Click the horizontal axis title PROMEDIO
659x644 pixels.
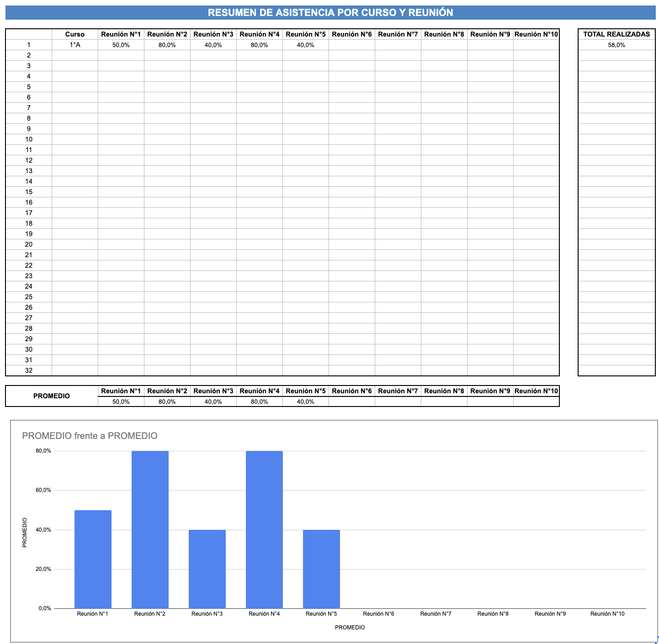350,628
